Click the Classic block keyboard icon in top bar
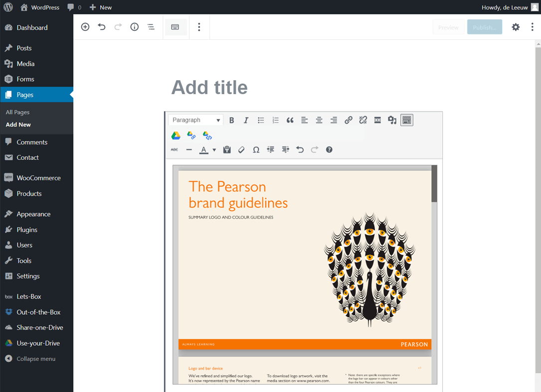 click(176, 27)
